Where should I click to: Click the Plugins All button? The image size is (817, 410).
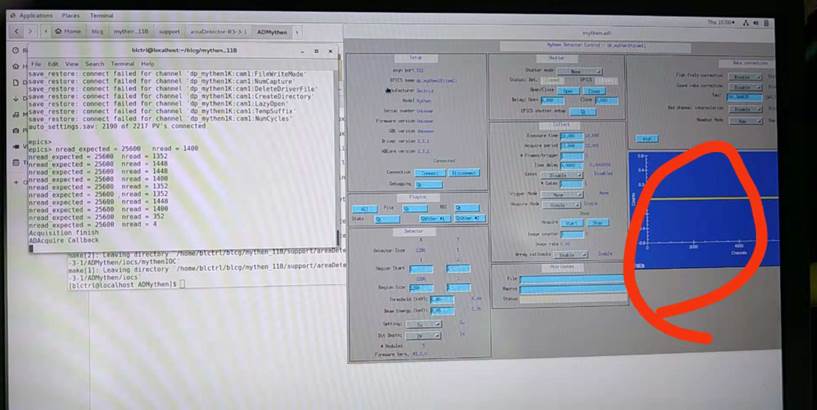point(364,209)
